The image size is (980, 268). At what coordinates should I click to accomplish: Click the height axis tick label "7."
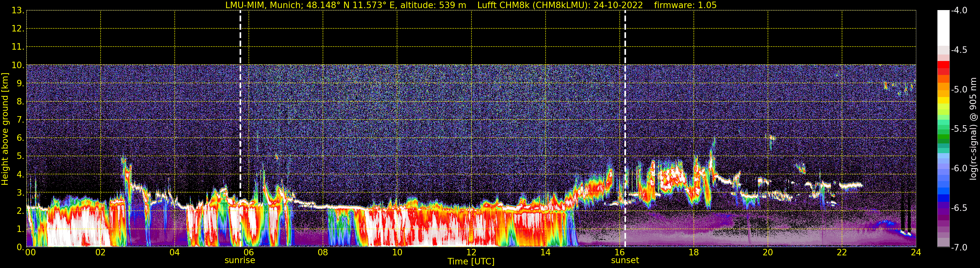tap(20, 120)
